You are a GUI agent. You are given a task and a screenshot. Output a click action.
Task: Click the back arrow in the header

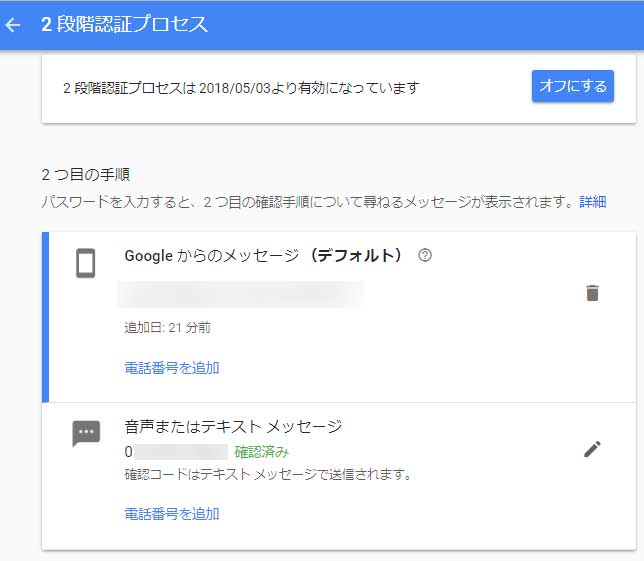pos(14,25)
